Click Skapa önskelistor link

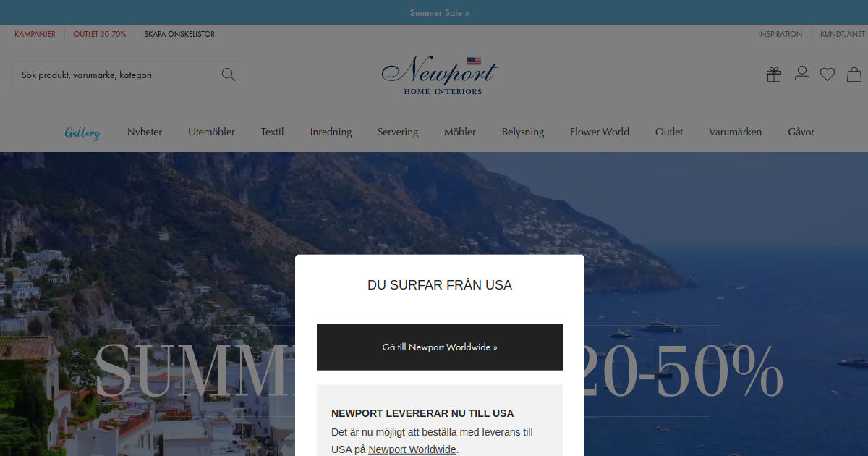pyautogui.click(x=179, y=34)
